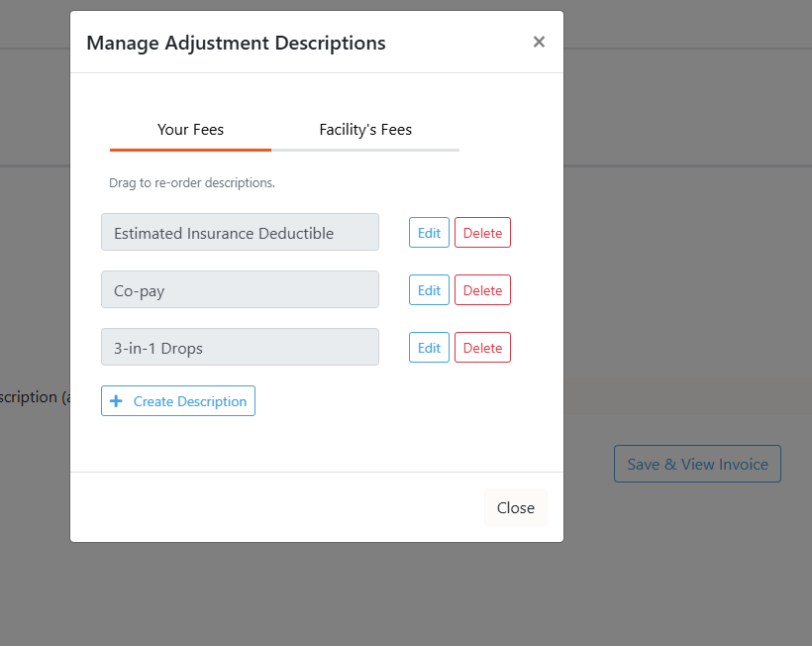Image resolution: width=812 pixels, height=646 pixels.
Task: Click the grey underline below Facility's Fees
Action: click(365, 150)
